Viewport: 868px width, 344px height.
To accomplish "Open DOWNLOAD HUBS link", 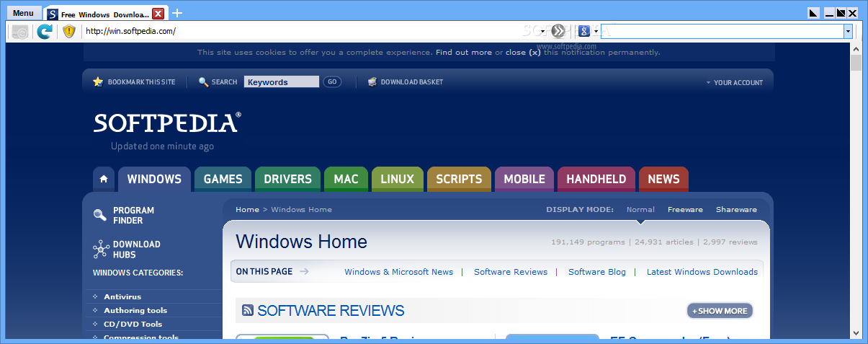I will pyautogui.click(x=136, y=250).
